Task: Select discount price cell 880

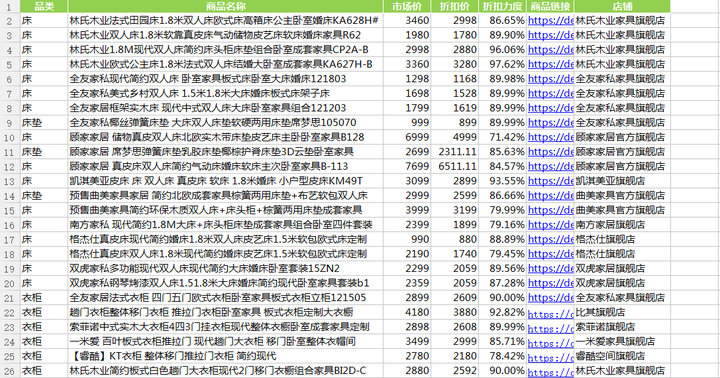Action: pyautogui.click(x=455, y=240)
